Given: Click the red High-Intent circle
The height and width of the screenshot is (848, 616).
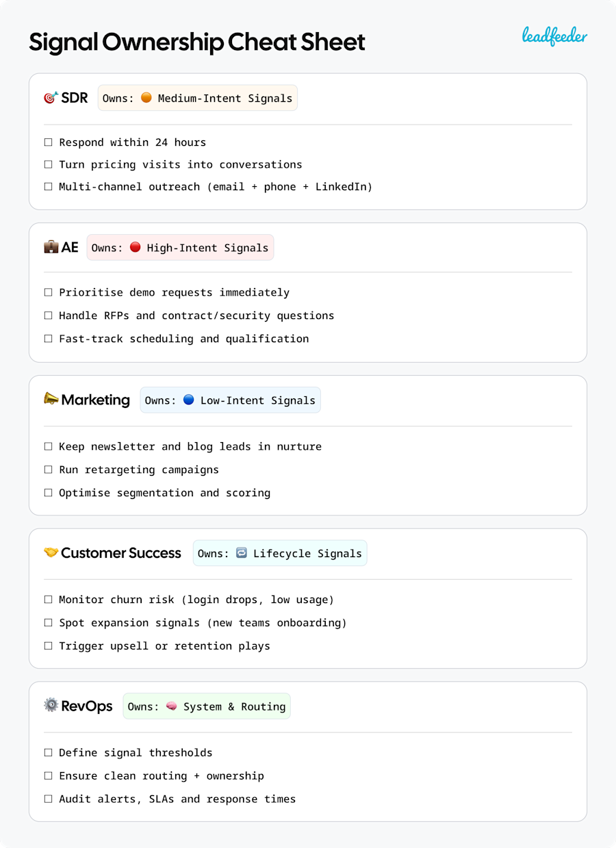Looking at the screenshot, I should click(135, 247).
